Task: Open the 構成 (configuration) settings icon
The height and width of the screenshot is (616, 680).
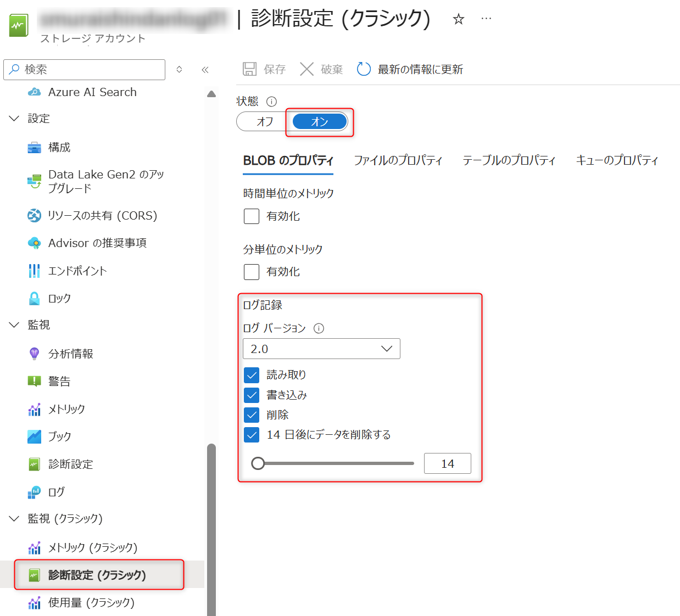Action: pos(34,147)
